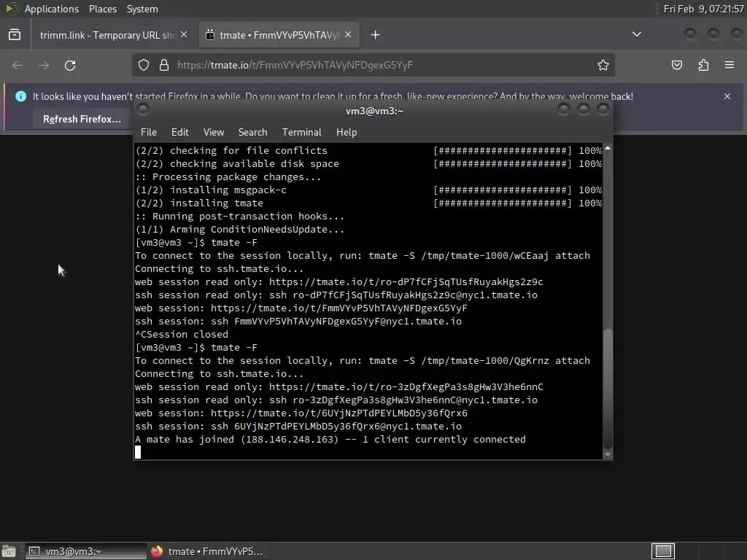
Task: Click the 'A mate has joined' message line
Action: pos(330,440)
